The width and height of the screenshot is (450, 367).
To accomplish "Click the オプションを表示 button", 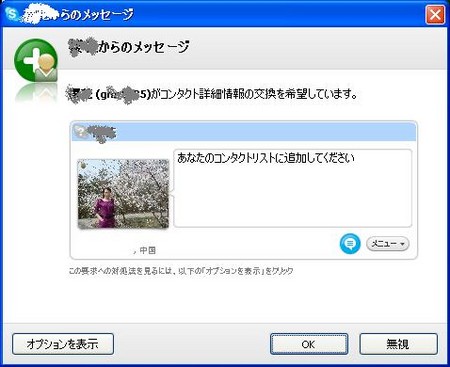I will 63,344.
